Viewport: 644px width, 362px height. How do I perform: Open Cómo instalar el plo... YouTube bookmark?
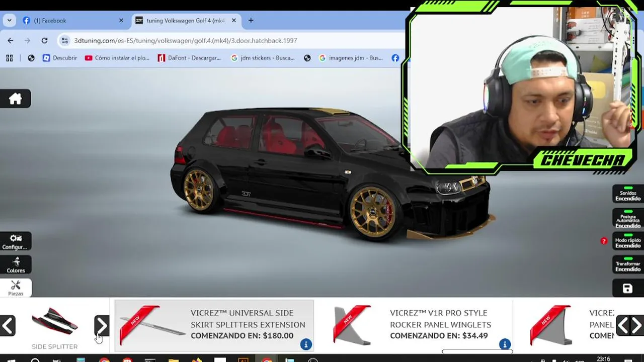point(117,58)
